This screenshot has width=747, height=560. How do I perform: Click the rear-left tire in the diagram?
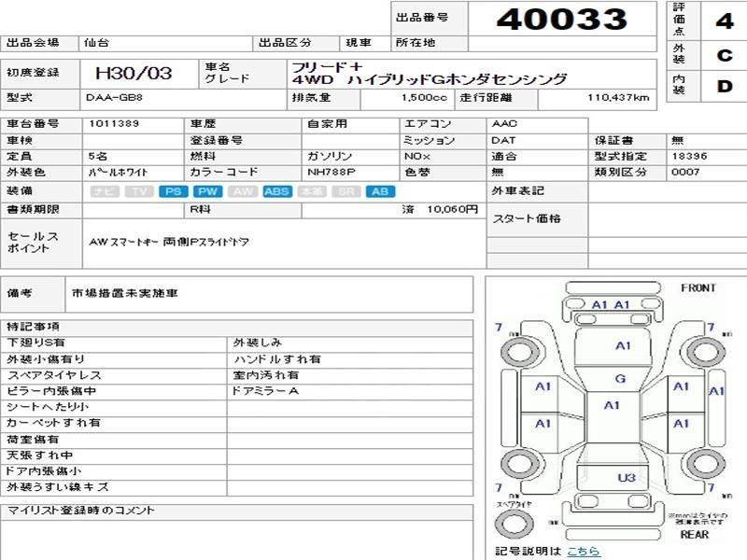tap(519, 463)
